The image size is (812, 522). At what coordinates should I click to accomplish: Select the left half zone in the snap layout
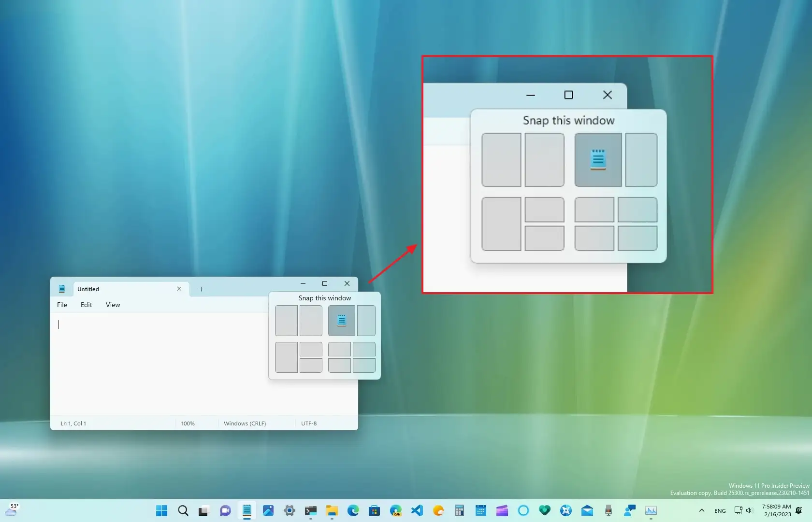285,320
